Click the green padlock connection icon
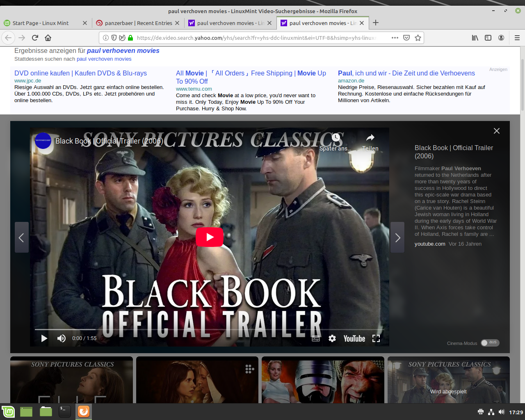The height and width of the screenshot is (420, 525). pos(130,38)
